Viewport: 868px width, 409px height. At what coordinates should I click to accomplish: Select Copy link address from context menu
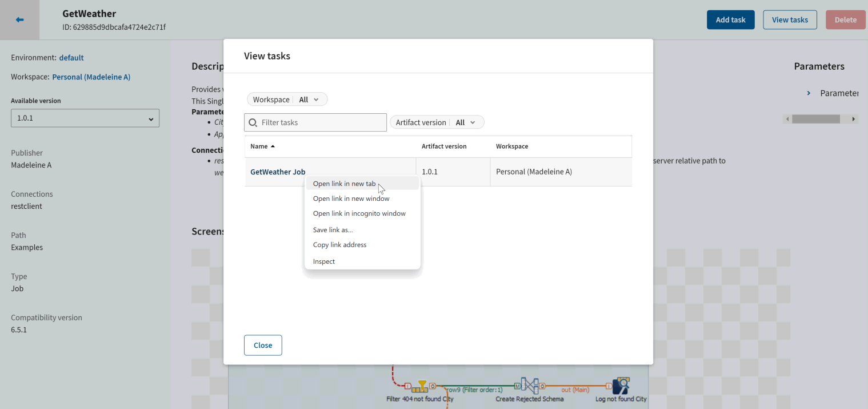(x=339, y=245)
